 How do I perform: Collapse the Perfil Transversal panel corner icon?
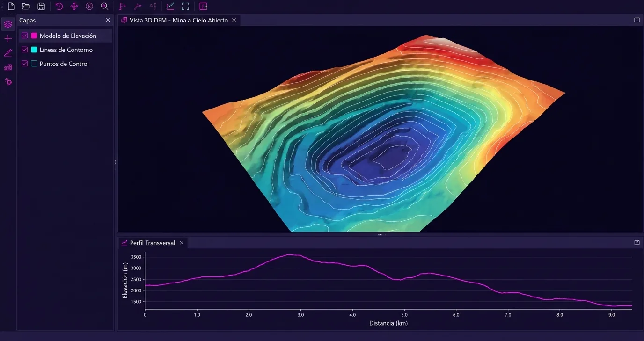pyautogui.click(x=637, y=243)
